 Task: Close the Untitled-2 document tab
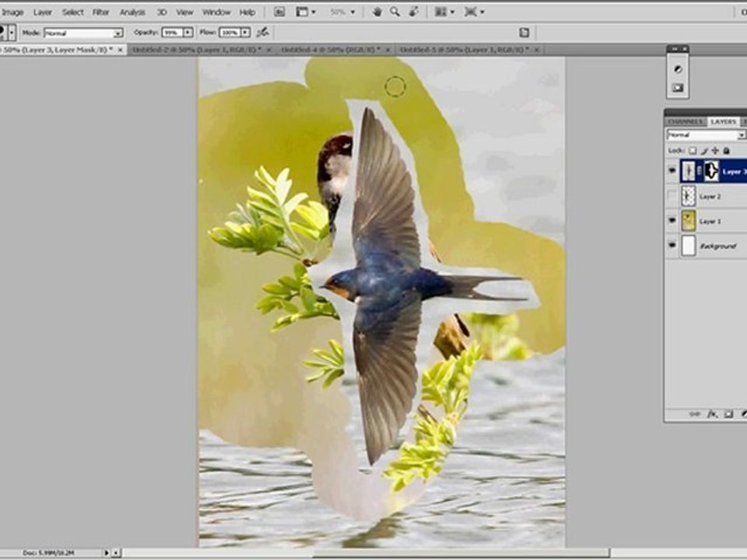coord(268,50)
